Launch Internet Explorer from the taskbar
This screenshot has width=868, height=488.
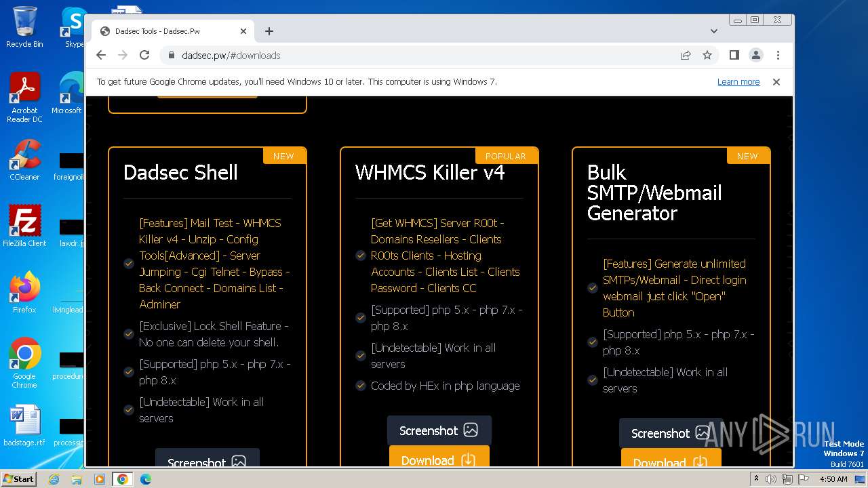pyautogui.click(x=54, y=479)
